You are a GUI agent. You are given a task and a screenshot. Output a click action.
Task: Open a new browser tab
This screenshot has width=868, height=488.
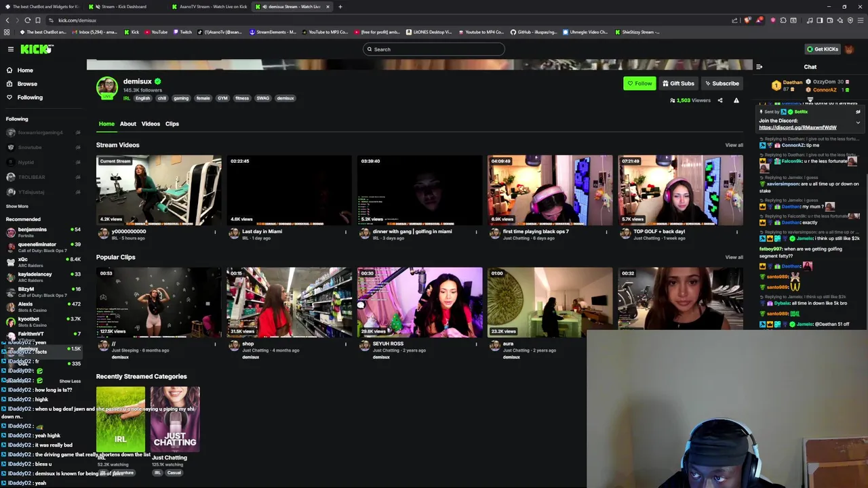point(340,7)
